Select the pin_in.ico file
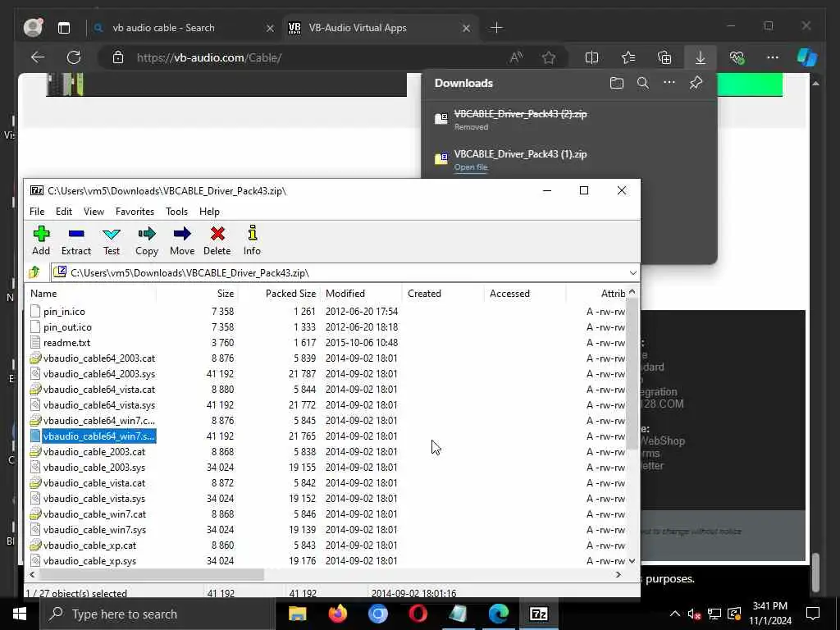Image resolution: width=840 pixels, height=630 pixels. point(64,311)
